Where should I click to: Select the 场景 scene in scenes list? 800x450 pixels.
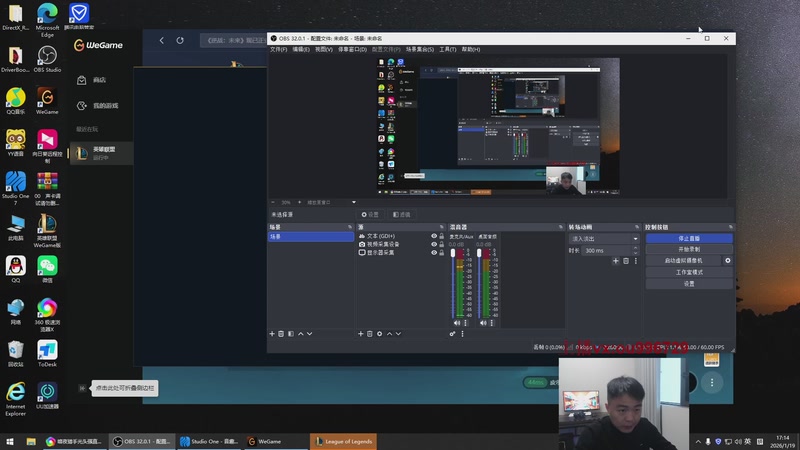click(311, 237)
